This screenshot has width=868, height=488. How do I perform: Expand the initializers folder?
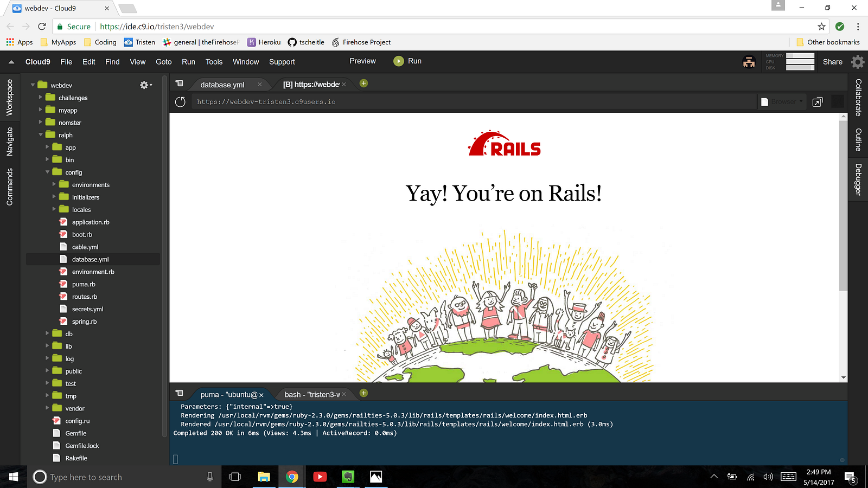click(54, 197)
